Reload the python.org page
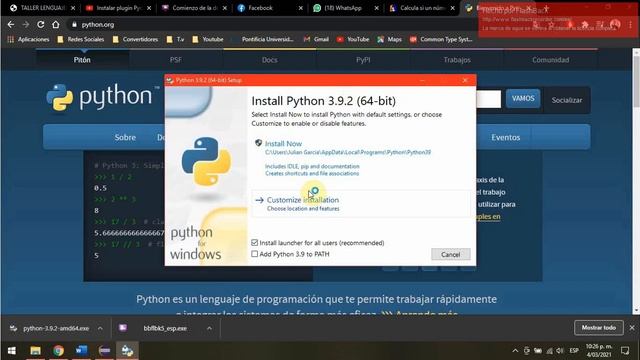Image resolution: width=640 pixels, height=360 pixels. 40,24
